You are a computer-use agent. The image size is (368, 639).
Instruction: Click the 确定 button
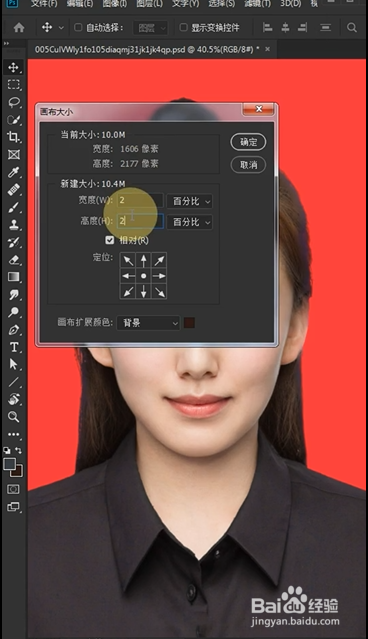(248, 142)
